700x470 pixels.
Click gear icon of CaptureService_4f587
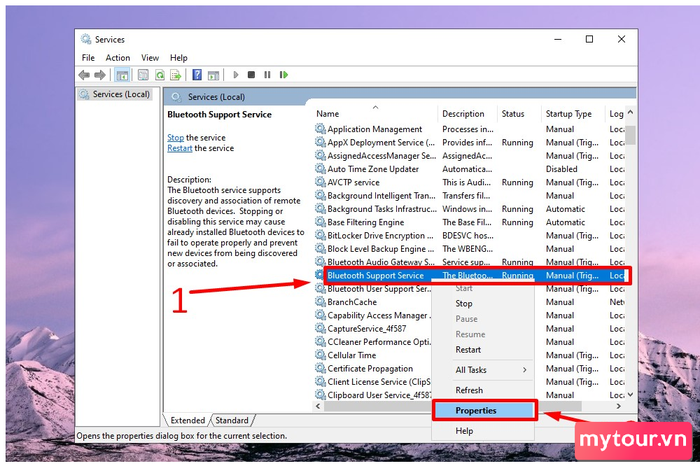pyautogui.click(x=320, y=329)
